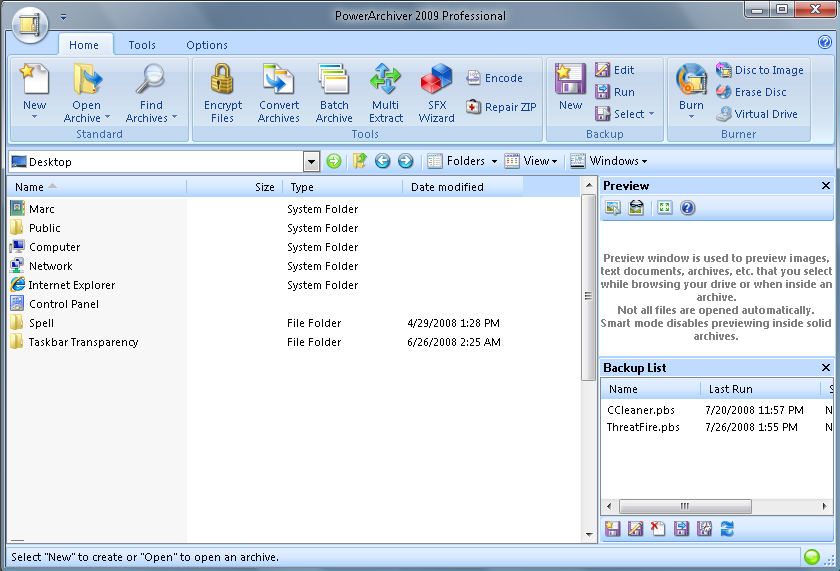Click the first Preview toolbar image icon
The height and width of the screenshot is (571, 840).
pyautogui.click(x=613, y=208)
